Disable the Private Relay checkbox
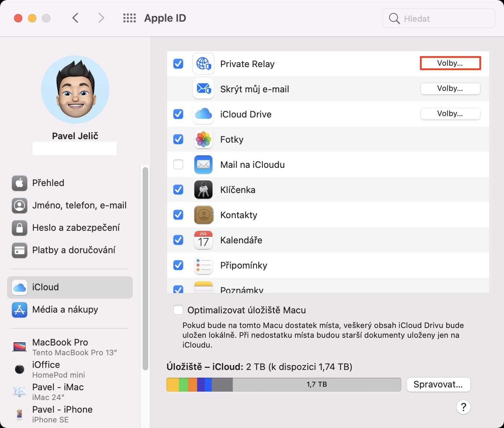The width and height of the screenshot is (504, 428). (x=178, y=64)
